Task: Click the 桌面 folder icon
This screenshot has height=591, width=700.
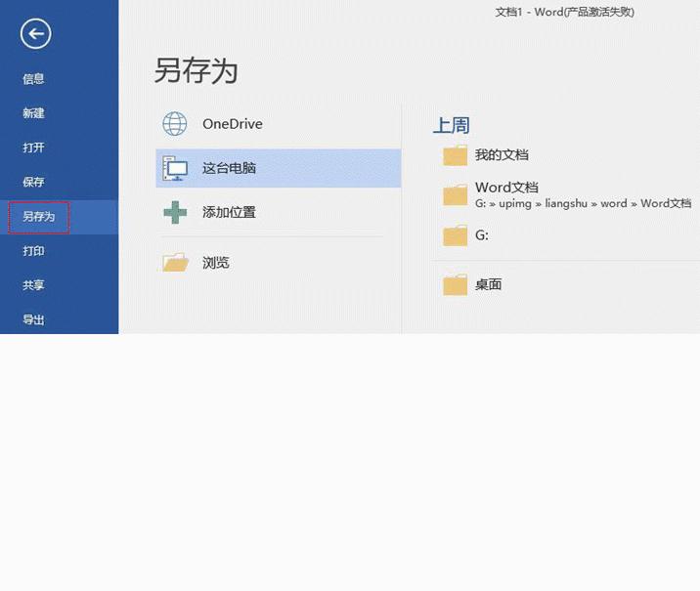Action: [455, 284]
